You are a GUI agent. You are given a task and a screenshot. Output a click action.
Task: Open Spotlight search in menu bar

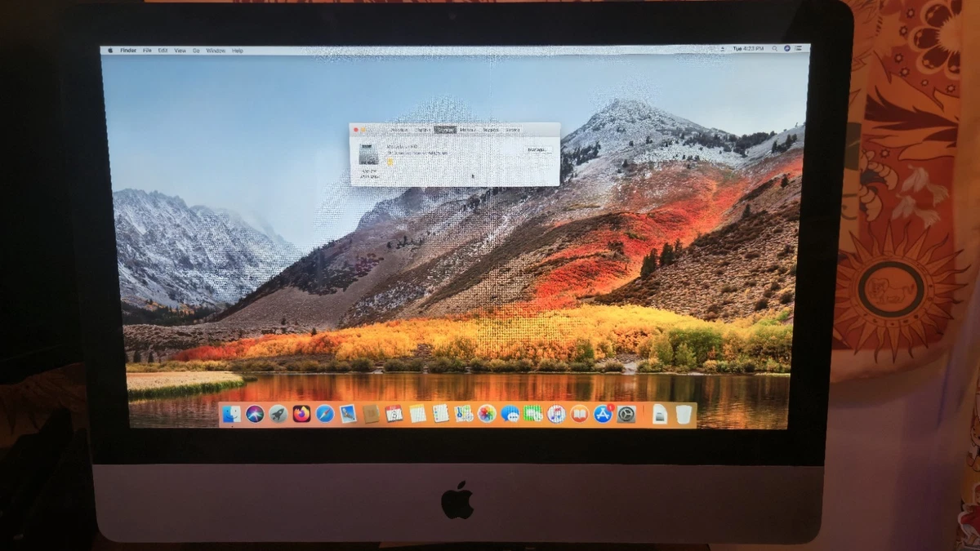774,49
